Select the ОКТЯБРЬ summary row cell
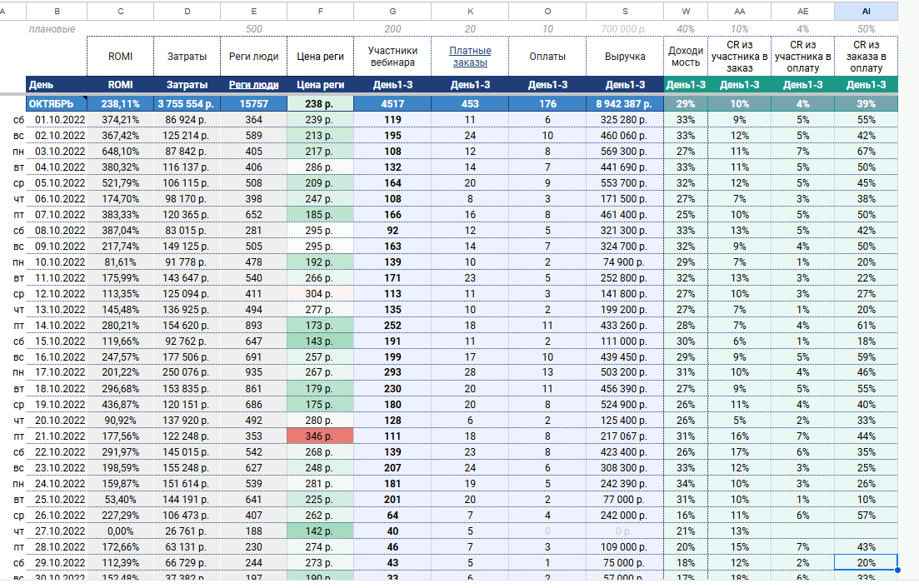 (x=56, y=104)
